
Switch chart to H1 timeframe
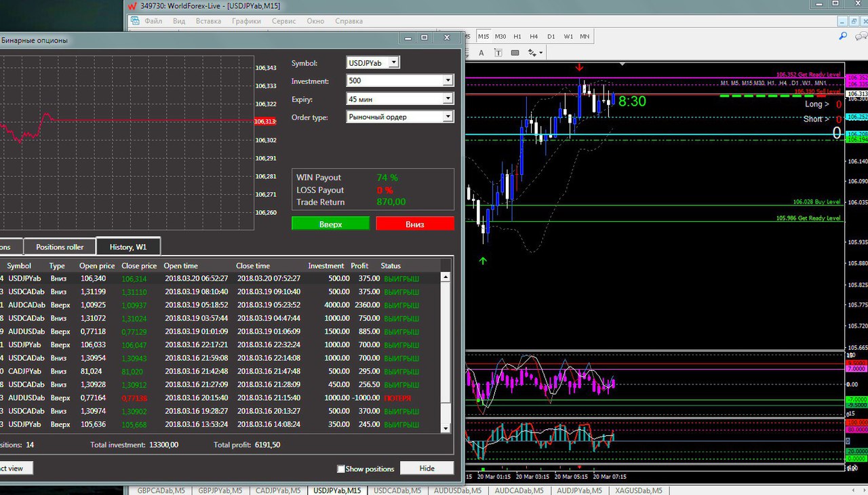[517, 37]
